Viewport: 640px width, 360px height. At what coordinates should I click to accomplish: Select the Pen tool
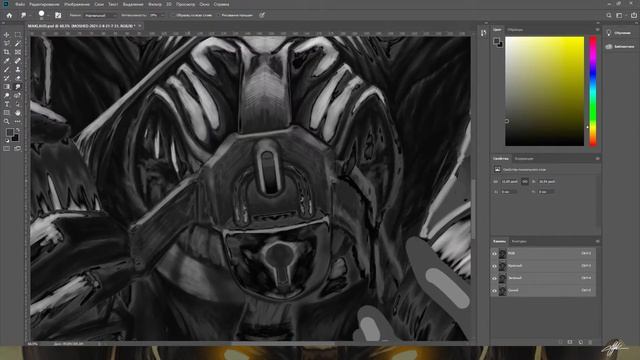18,96
